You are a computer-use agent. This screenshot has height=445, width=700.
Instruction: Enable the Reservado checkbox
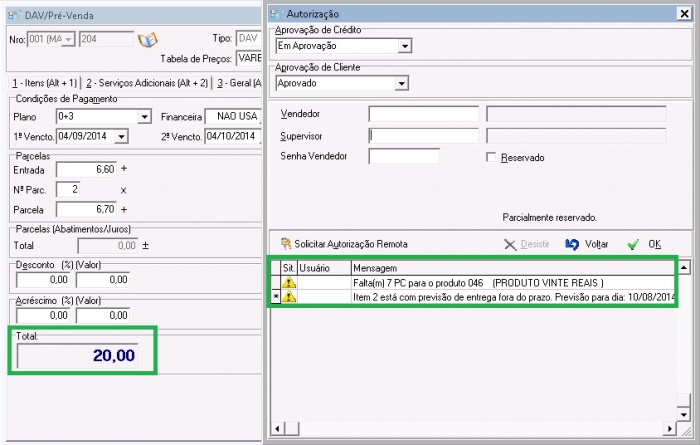491,157
